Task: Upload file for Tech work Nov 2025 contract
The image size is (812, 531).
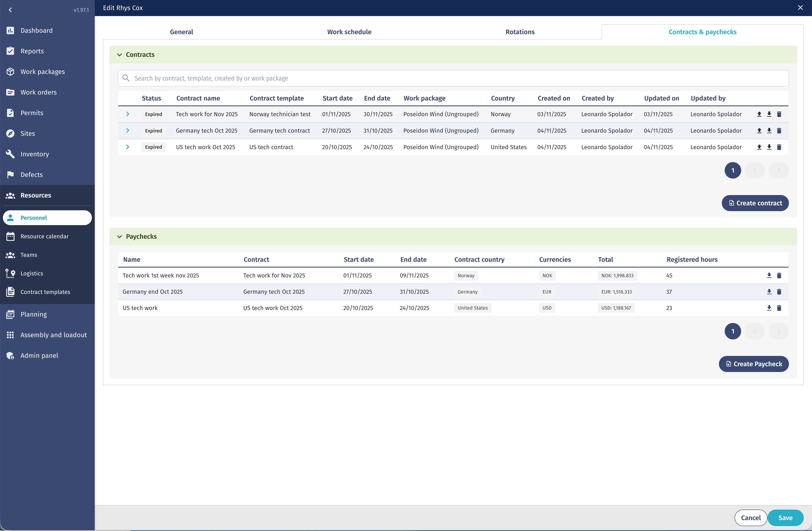Action: (759, 114)
